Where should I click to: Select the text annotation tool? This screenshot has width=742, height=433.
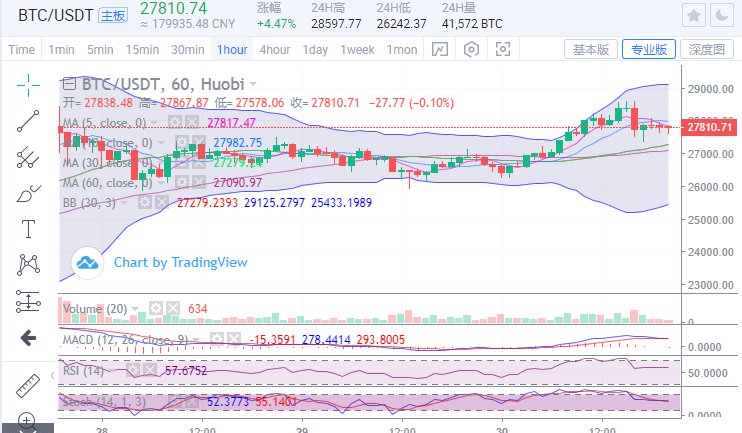(28, 229)
